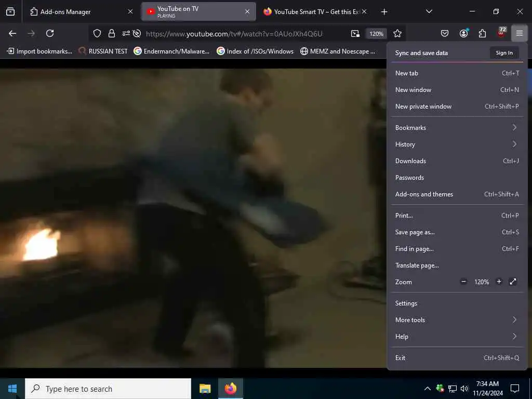Show hidden tray icons chevron
The height and width of the screenshot is (399, 532).
click(428, 389)
